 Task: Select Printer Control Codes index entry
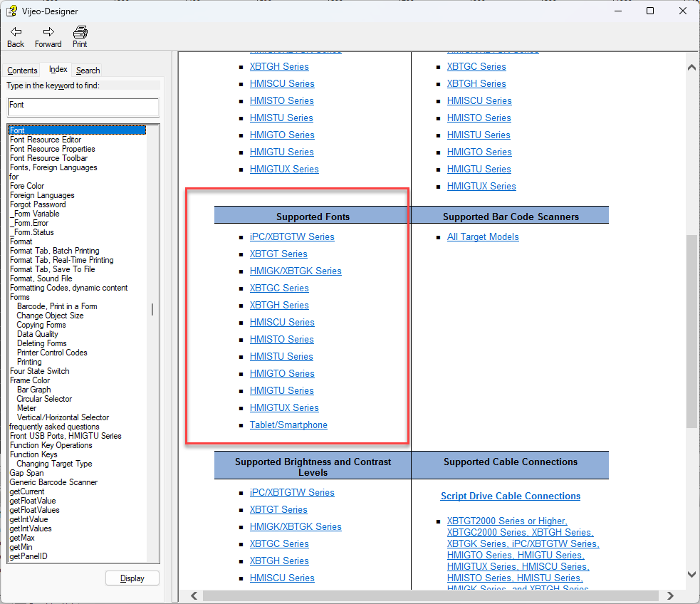tap(52, 353)
